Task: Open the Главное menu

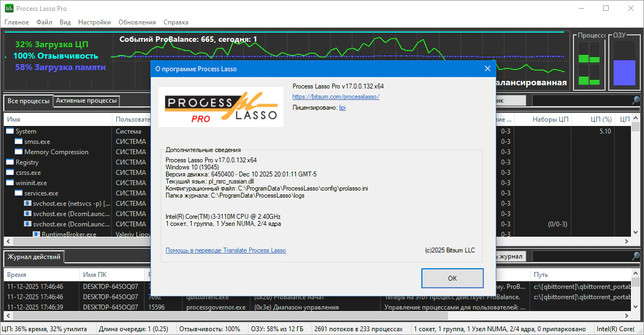Action: (17, 22)
